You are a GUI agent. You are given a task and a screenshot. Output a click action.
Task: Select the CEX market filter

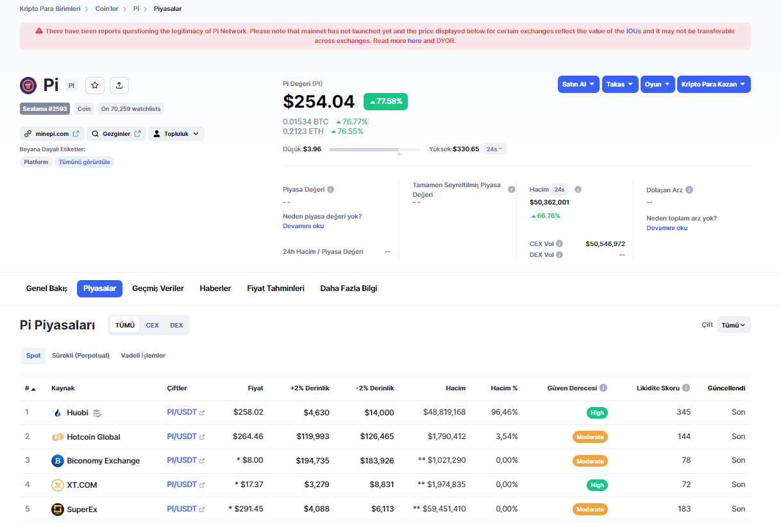click(152, 325)
